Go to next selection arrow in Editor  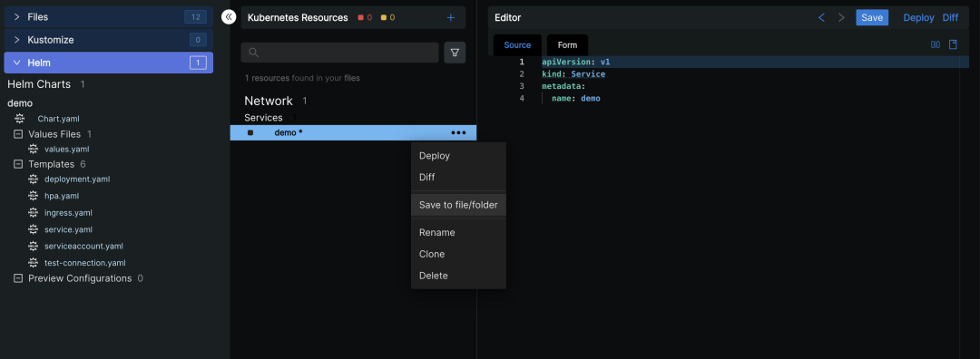click(x=841, y=17)
